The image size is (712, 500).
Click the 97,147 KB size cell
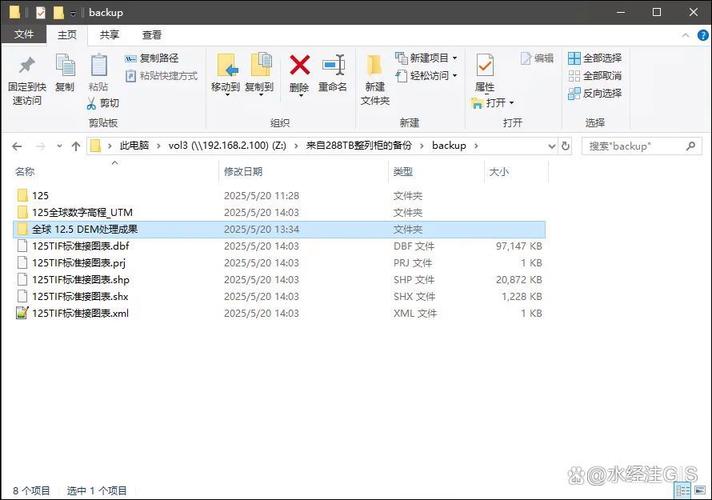519,246
